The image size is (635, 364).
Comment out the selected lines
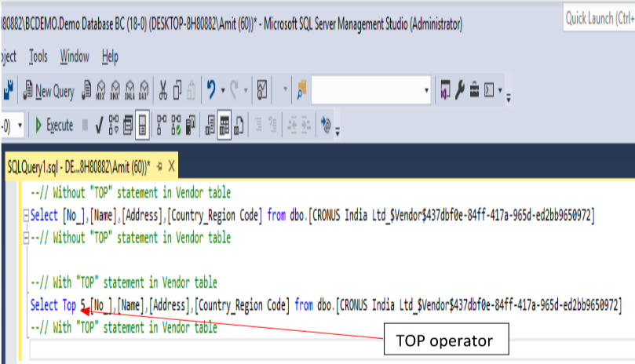click(x=258, y=125)
